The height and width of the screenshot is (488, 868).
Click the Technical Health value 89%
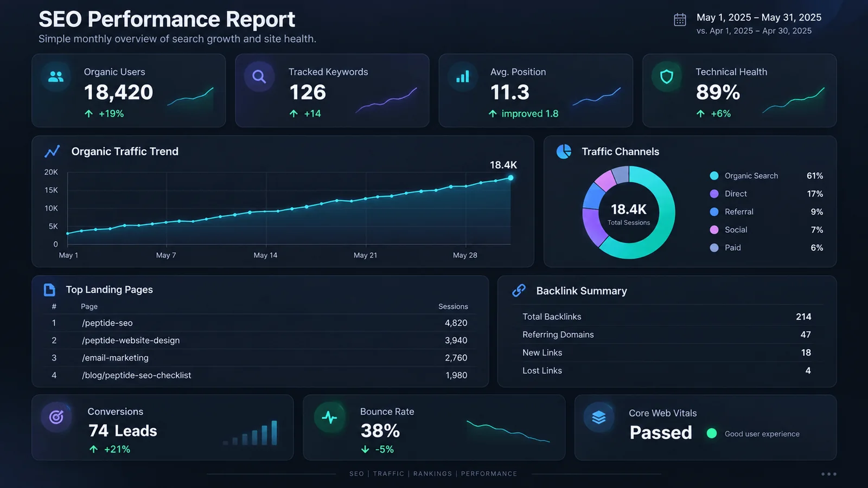pos(718,93)
